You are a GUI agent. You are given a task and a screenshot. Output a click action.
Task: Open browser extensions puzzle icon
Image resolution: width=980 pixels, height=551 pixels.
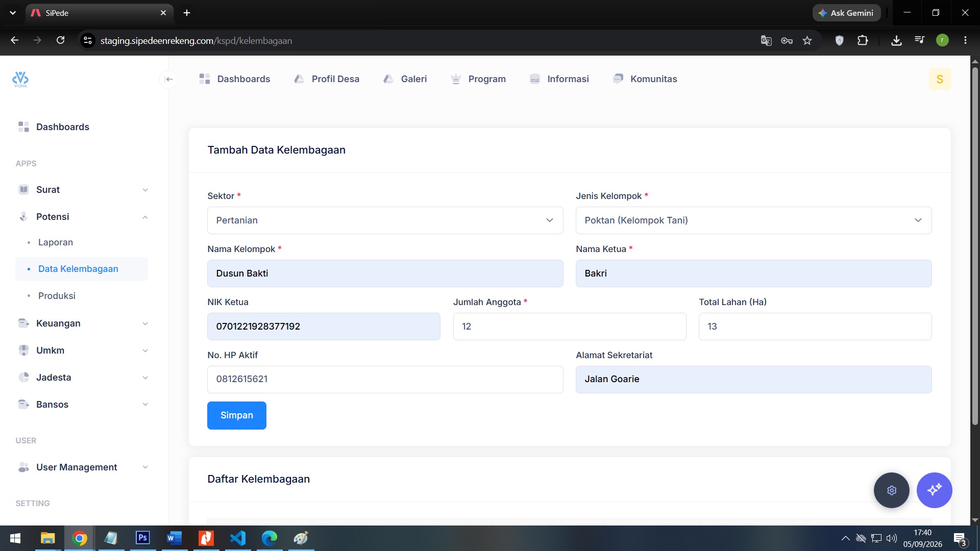click(x=863, y=40)
